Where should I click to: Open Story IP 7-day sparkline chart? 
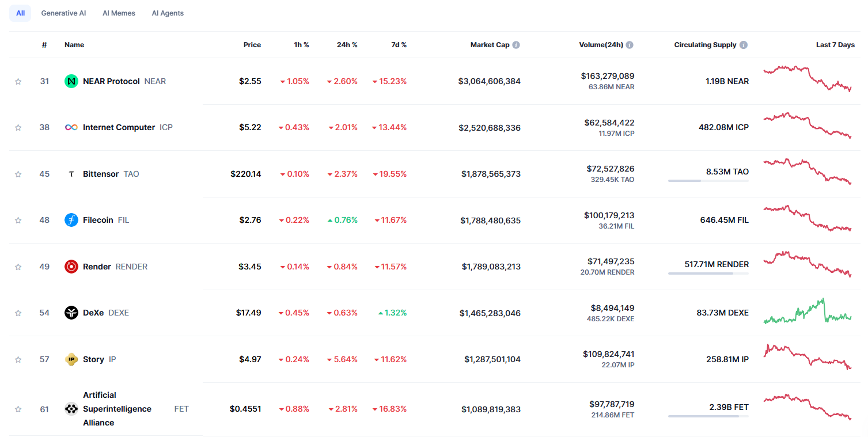click(808, 357)
